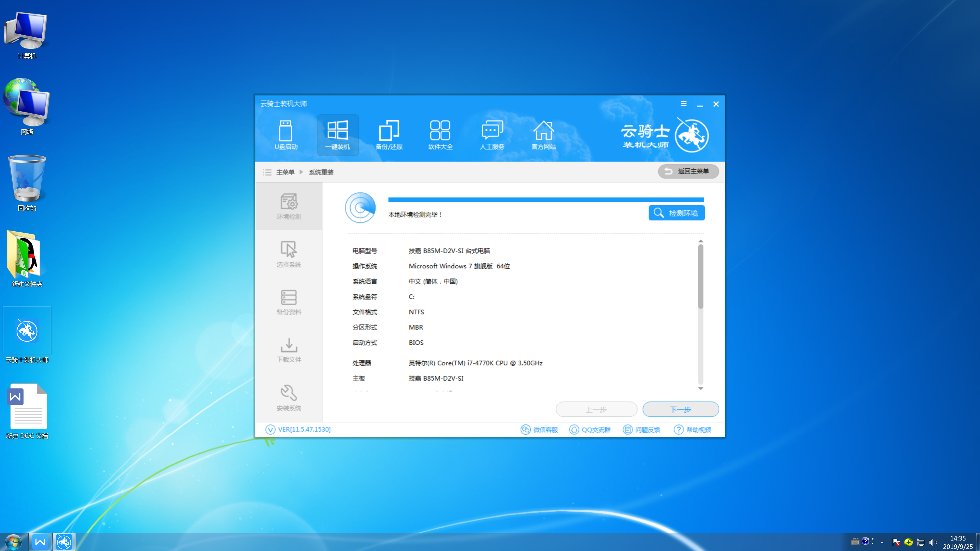Click the radar scan icon

[x=360, y=207]
